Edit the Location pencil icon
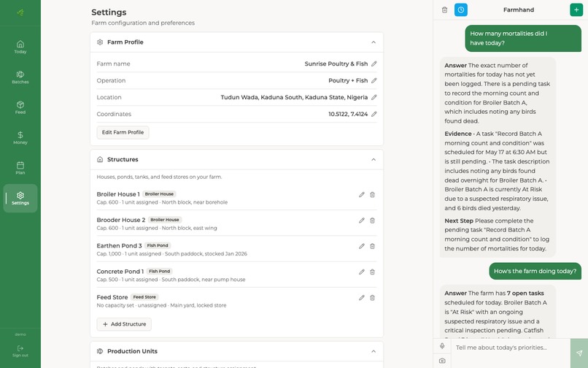Screen dimensions: 588x368 point(374,97)
